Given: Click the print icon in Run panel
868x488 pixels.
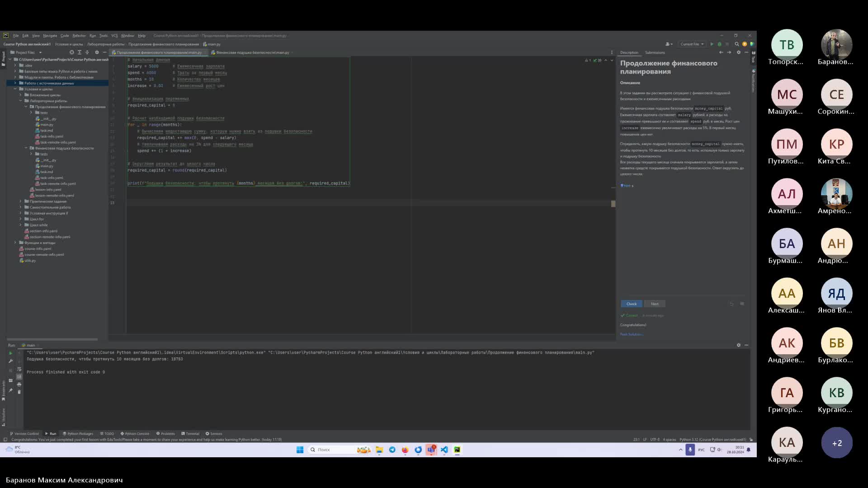Looking at the screenshot, I should coord(19,385).
